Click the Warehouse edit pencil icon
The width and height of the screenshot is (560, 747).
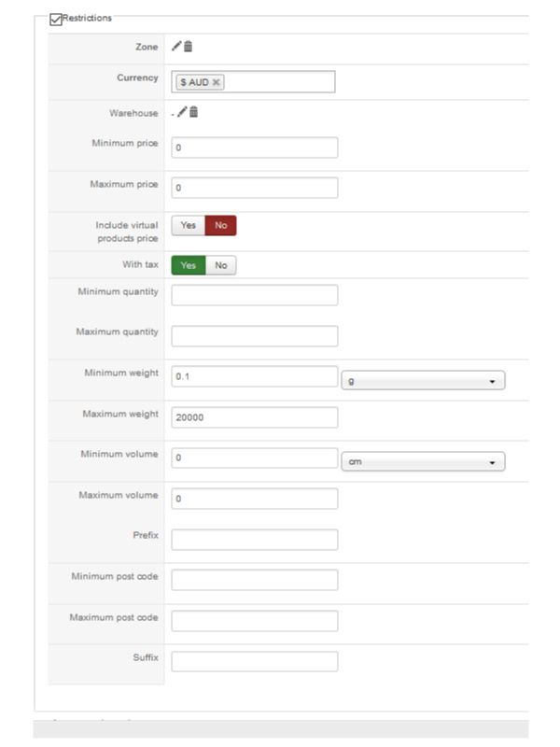(182, 113)
